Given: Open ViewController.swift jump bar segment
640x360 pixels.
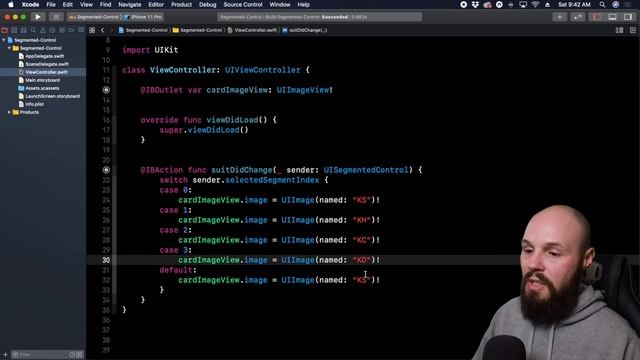Looking at the screenshot, I should 252,30.
